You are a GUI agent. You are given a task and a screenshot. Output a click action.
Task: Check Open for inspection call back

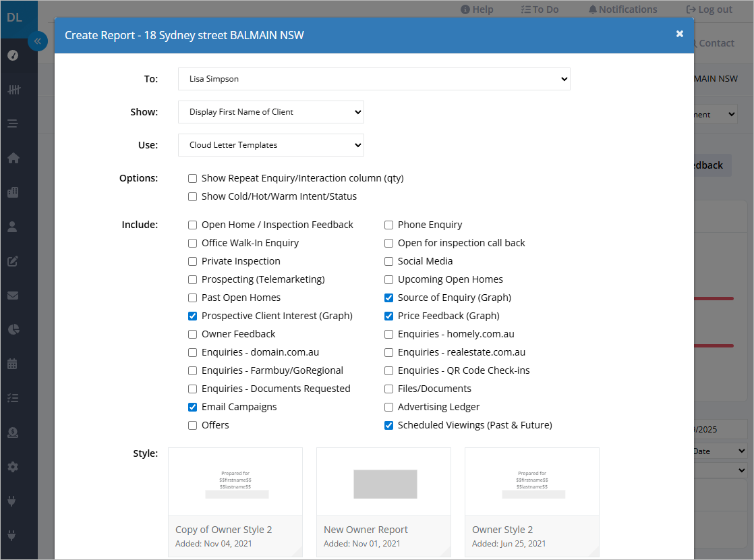pyautogui.click(x=388, y=244)
